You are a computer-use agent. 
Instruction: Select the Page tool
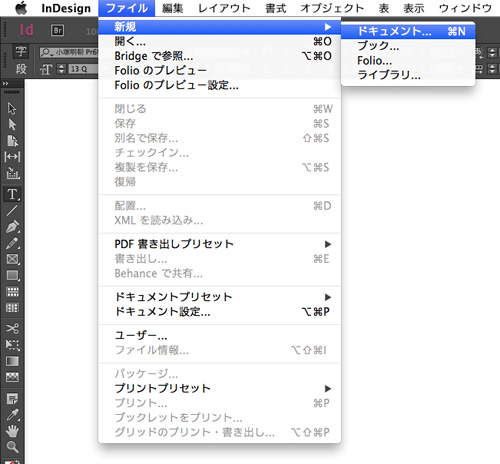[x=12, y=141]
